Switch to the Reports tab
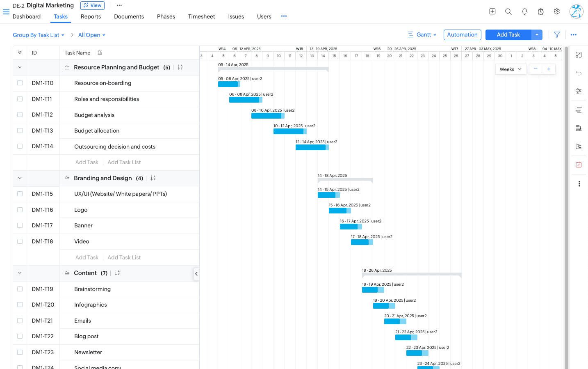The height and width of the screenshot is (369, 588). point(91,16)
